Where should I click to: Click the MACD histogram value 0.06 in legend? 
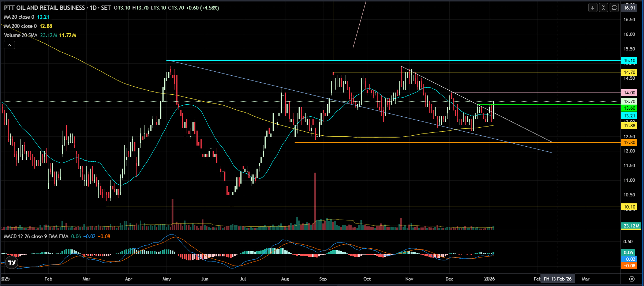pyautogui.click(x=76, y=236)
